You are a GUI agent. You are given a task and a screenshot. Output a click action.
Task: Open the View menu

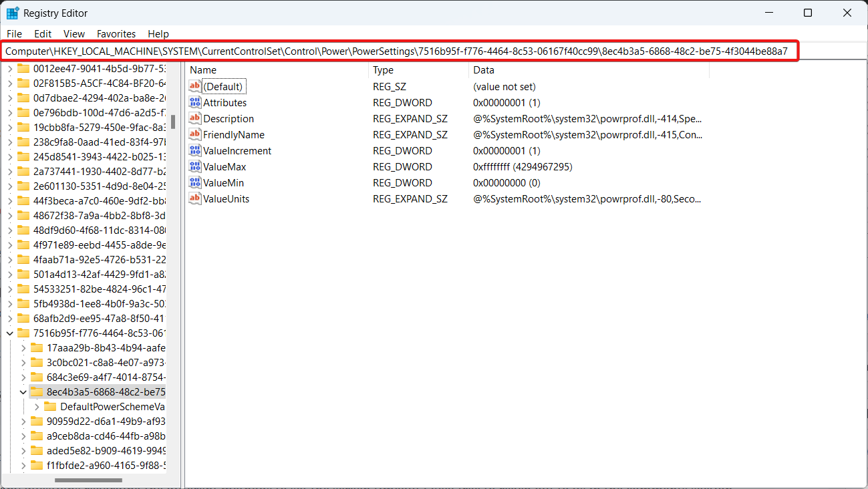[74, 33]
